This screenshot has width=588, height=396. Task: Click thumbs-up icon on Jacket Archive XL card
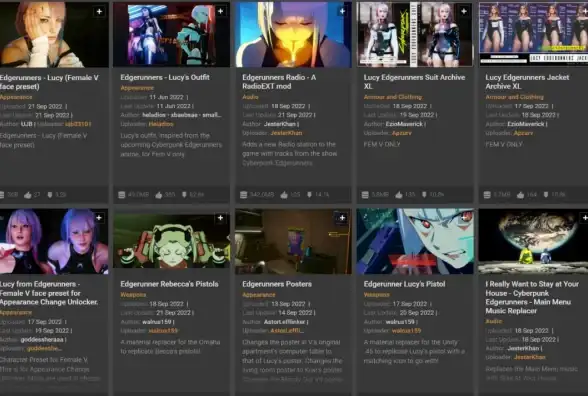click(x=520, y=195)
